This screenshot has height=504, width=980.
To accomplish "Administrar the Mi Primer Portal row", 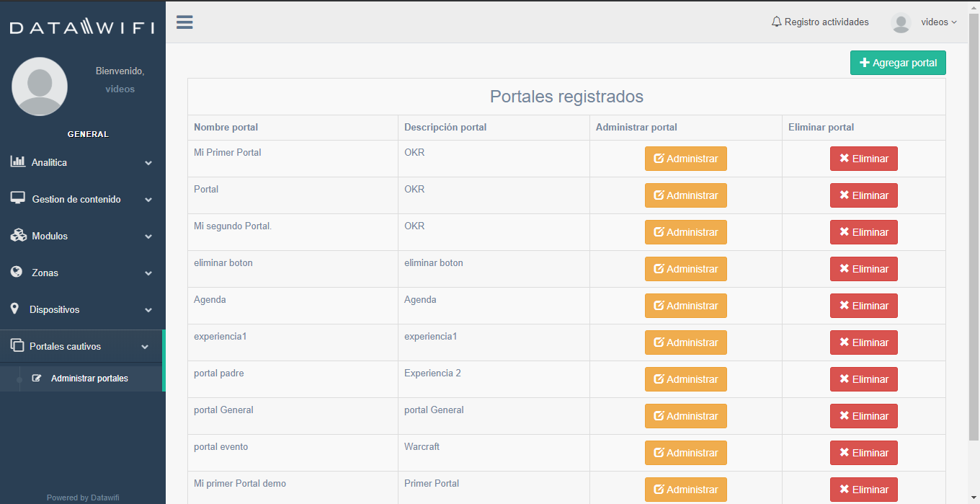I will pos(686,159).
